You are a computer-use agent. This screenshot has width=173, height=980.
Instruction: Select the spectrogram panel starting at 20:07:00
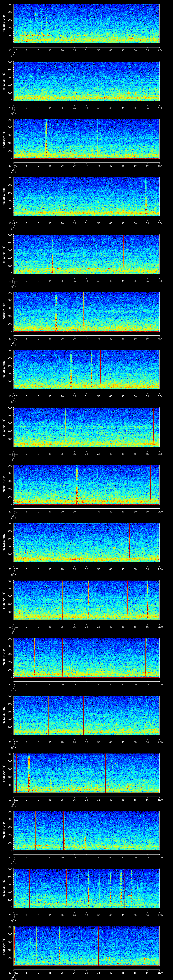pos(87,369)
